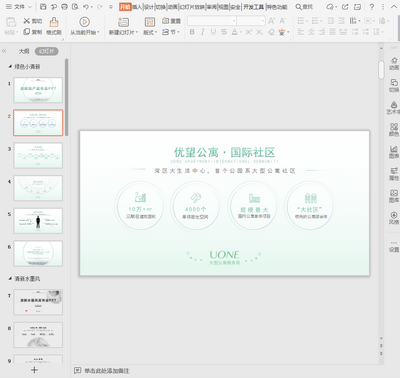Open the font name combo box
The height and width of the screenshot is (378, 400).
coord(212,21)
